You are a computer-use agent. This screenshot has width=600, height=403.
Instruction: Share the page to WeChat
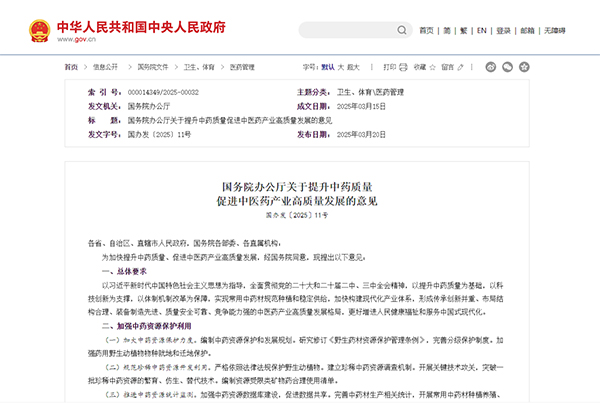point(511,67)
